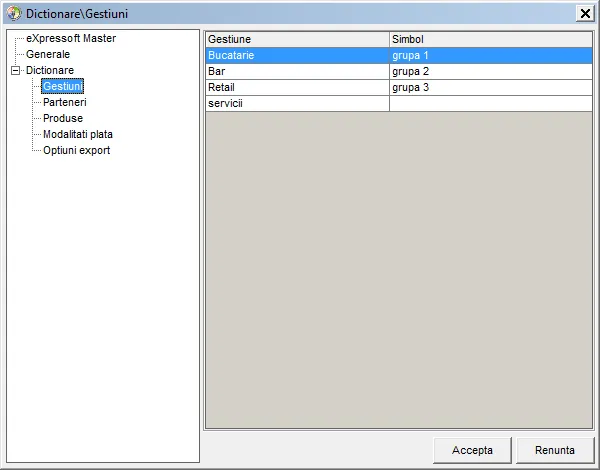
Task: Click the grupa 1 cell
Action: point(491,55)
